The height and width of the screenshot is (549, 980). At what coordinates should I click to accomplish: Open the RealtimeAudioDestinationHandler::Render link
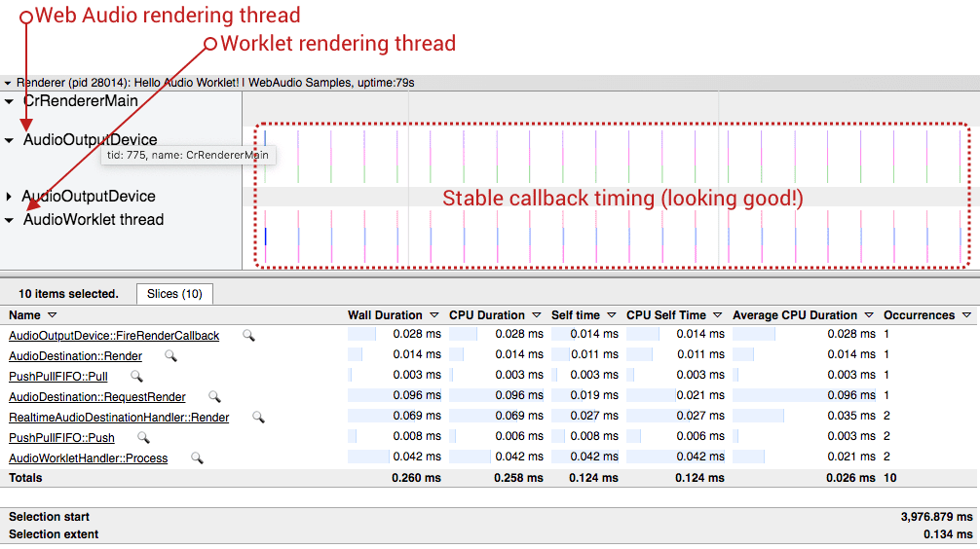pos(119,418)
